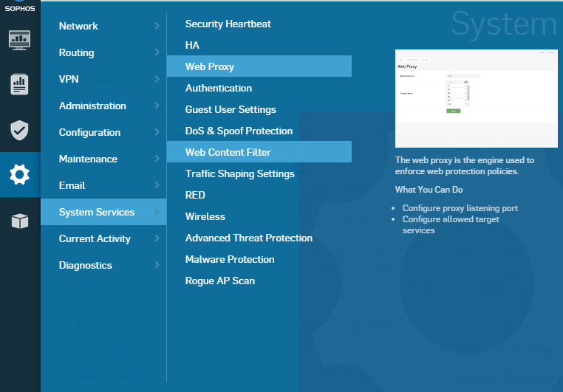Expand the Routing submenu arrow

tap(157, 52)
